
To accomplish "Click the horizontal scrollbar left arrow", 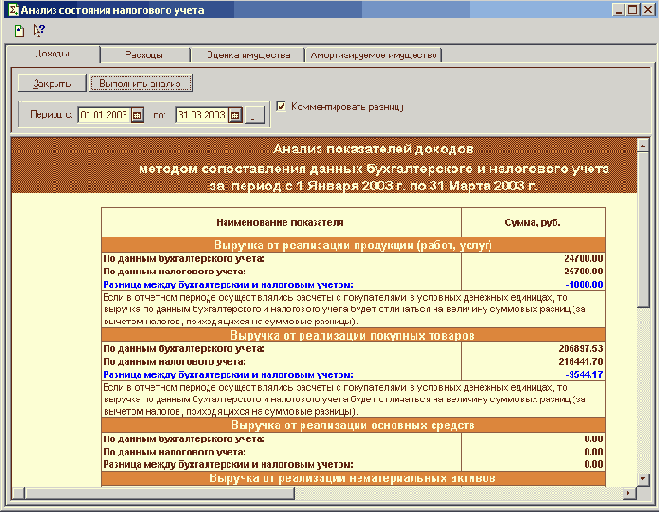I will [18, 493].
